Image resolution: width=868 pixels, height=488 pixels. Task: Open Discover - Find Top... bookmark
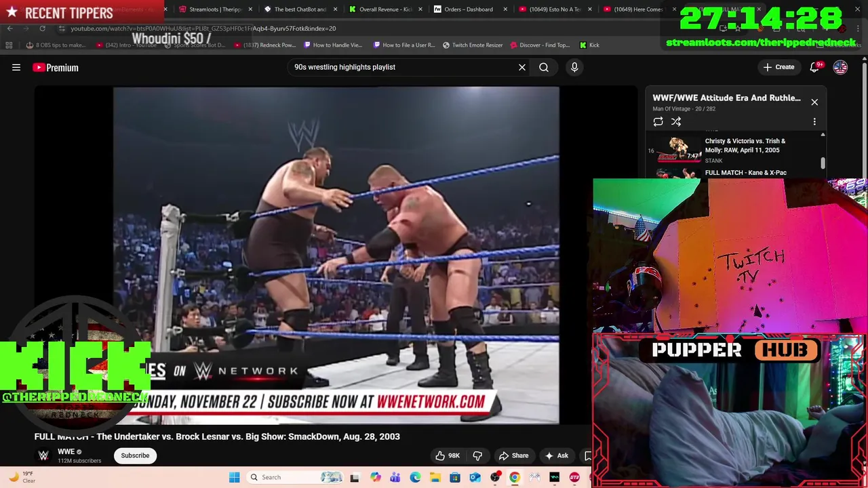click(x=540, y=45)
